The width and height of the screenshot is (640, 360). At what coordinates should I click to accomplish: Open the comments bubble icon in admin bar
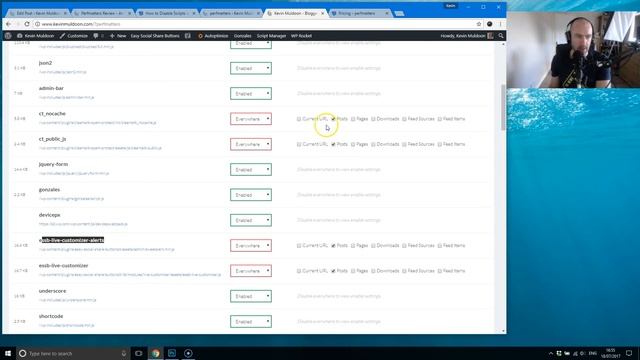pyautogui.click(x=96, y=36)
